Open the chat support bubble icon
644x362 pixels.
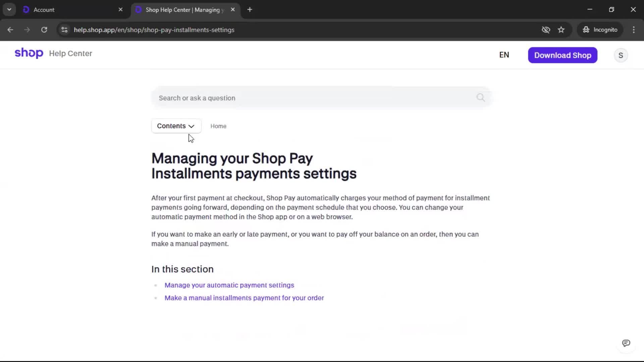click(626, 343)
